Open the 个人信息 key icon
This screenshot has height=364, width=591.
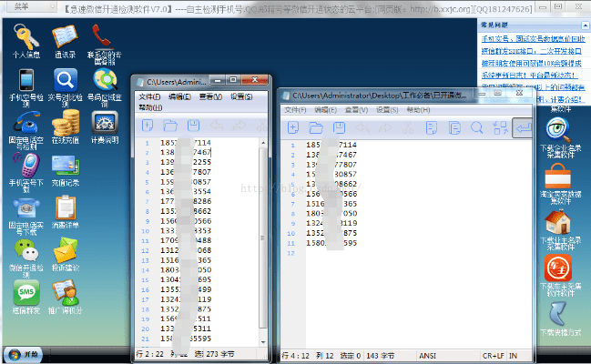(25, 39)
